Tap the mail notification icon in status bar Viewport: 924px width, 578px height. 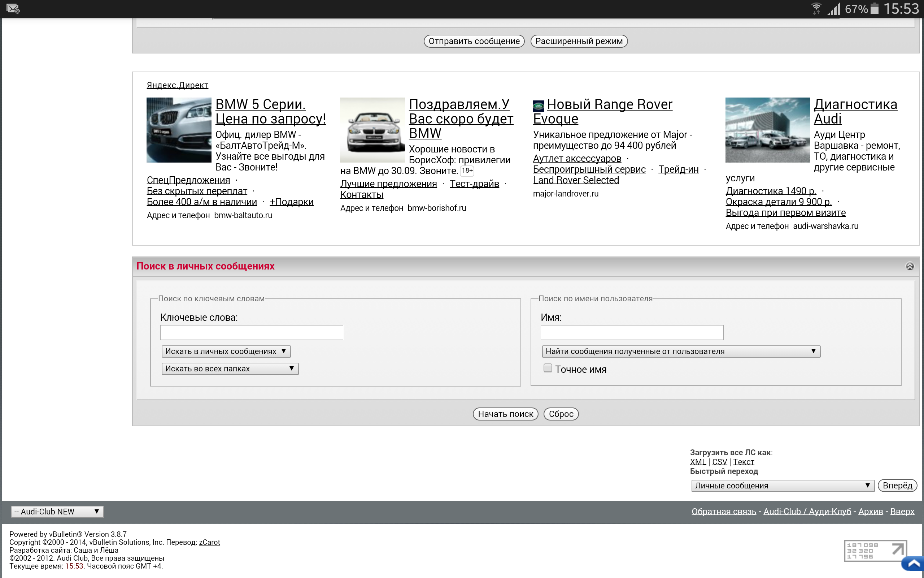tap(13, 8)
